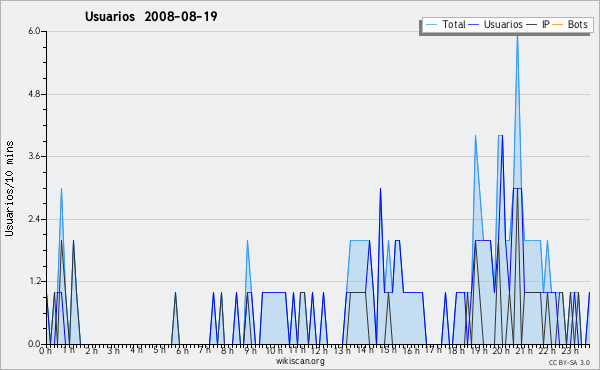600x370 pixels.
Task: Click the x-axis label '2 h'
Action: click(91, 351)
